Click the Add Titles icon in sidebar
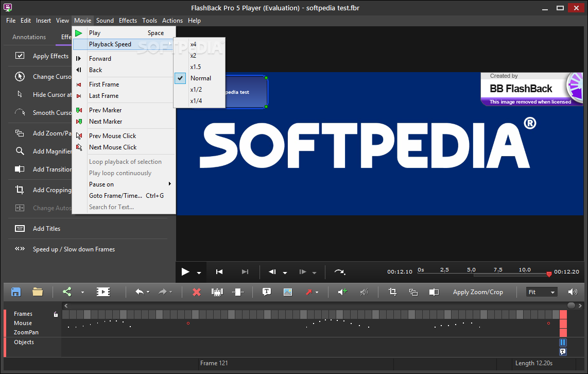 (x=20, y=229)
